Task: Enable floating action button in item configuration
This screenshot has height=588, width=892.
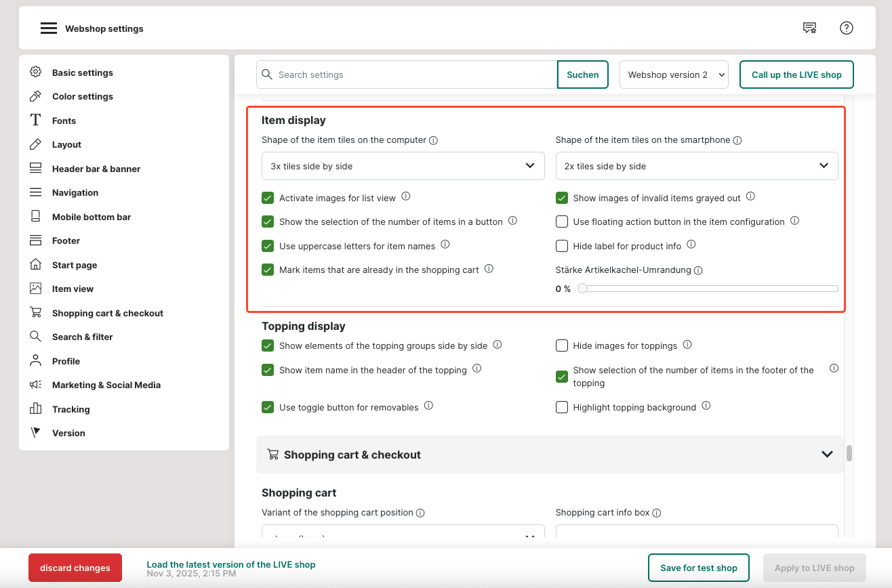Action: point(561,222)
